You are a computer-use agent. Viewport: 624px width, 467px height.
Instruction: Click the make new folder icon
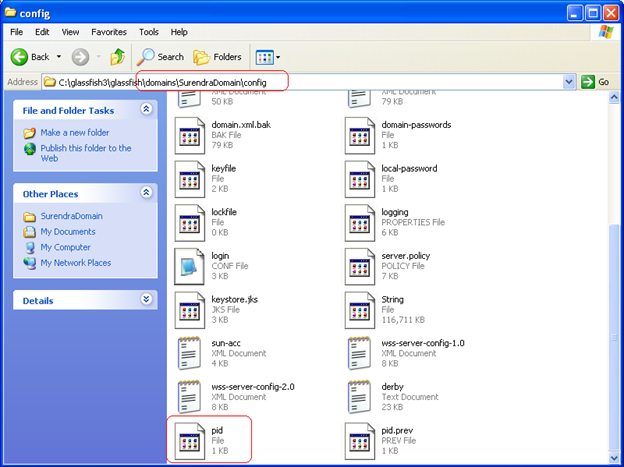pos(30,133)
